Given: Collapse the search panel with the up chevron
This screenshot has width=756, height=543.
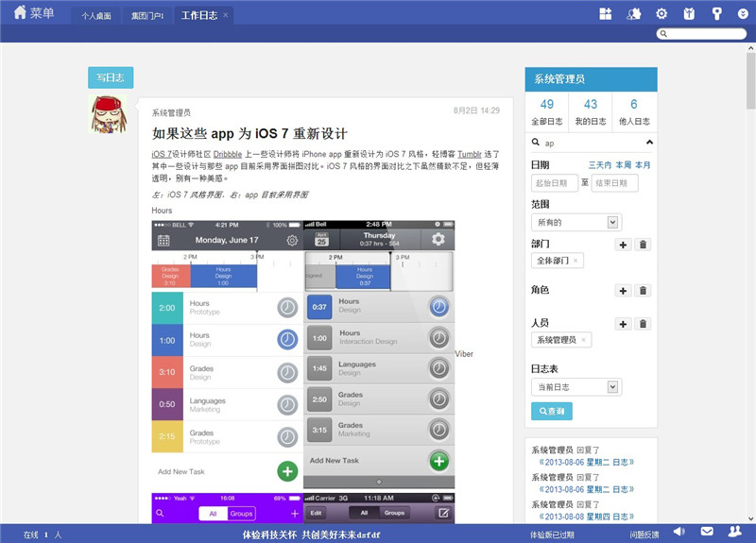Looking at the screenshot, I should point(649,143).
